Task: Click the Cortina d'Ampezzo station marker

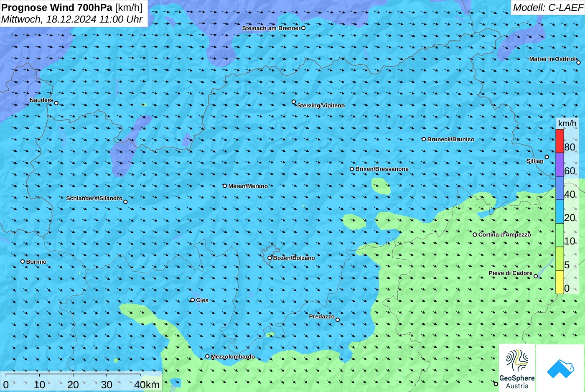Action: coord(475,234)
